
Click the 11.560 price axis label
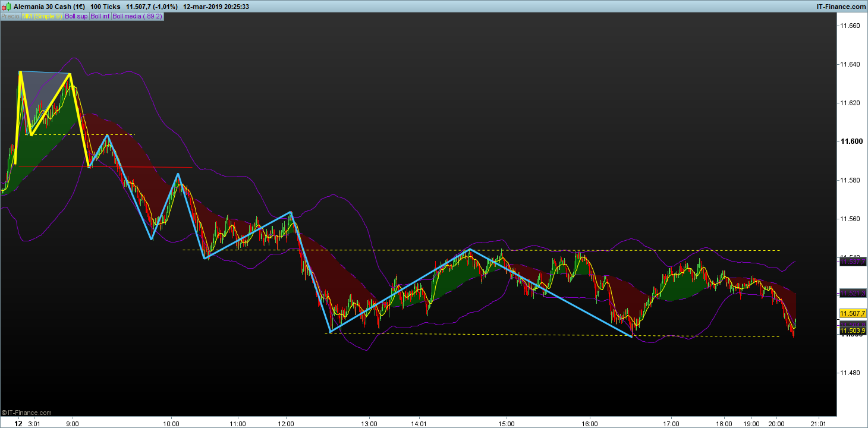(850, 219)
